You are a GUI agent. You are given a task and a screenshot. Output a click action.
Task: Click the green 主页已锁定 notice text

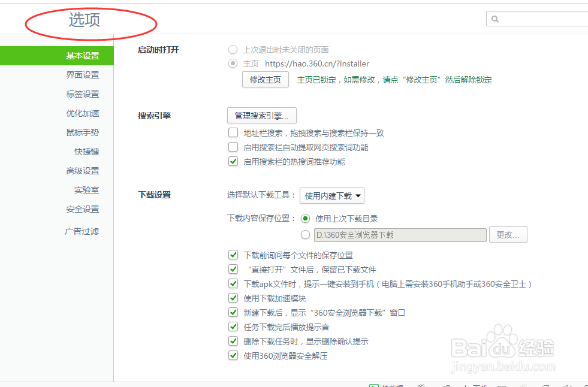[x=394, y=80]
